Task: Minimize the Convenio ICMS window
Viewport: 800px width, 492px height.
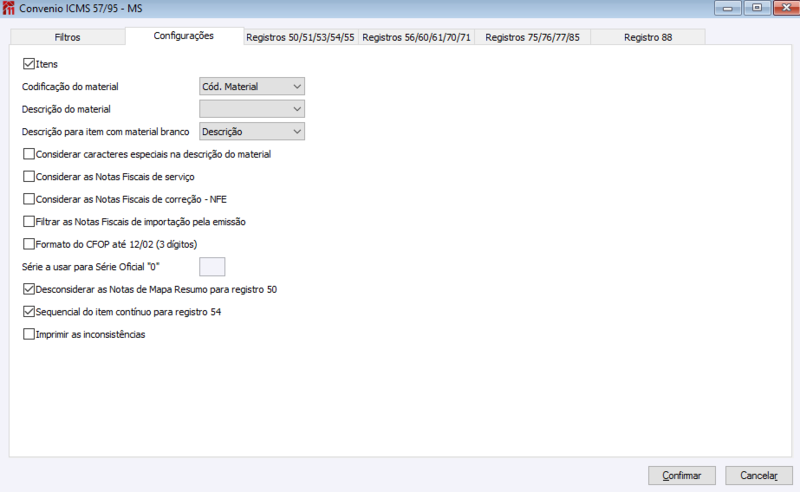Action: click(x=728, y=8)
